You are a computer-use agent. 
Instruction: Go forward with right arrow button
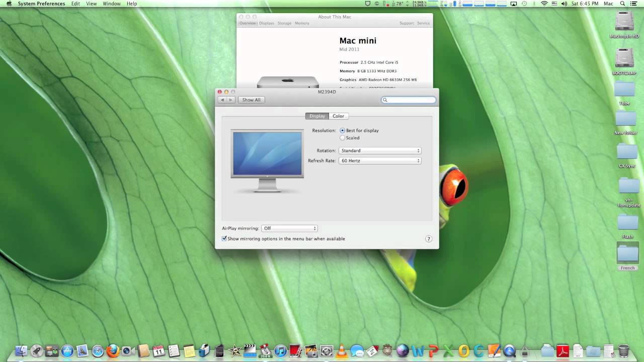click(x=231, y=100)
